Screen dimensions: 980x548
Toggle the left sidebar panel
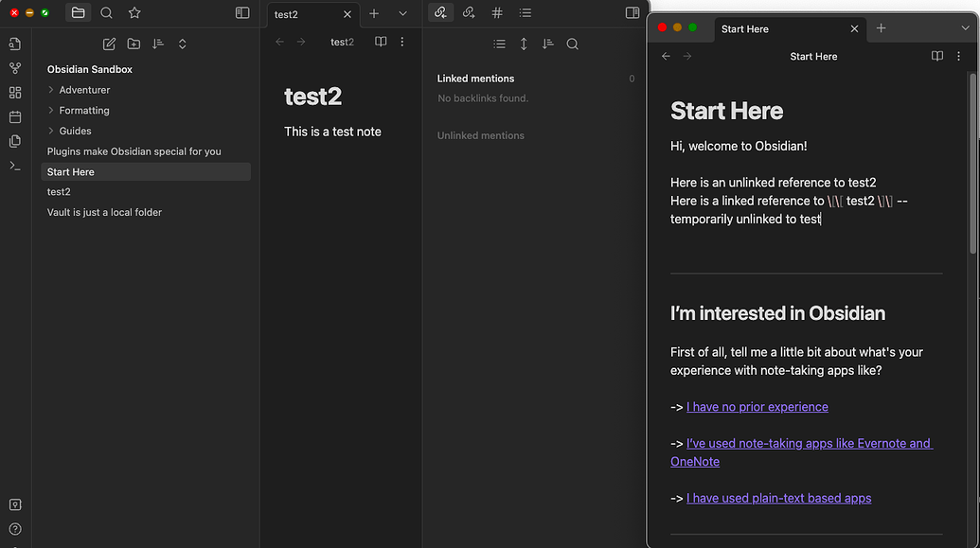[x=242, y=13]
